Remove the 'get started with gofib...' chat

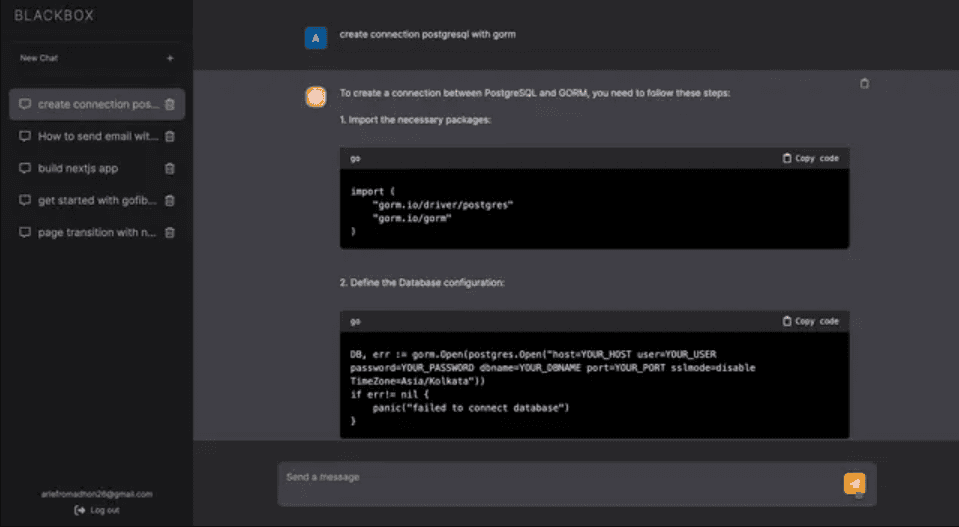[x=170, y=201]
